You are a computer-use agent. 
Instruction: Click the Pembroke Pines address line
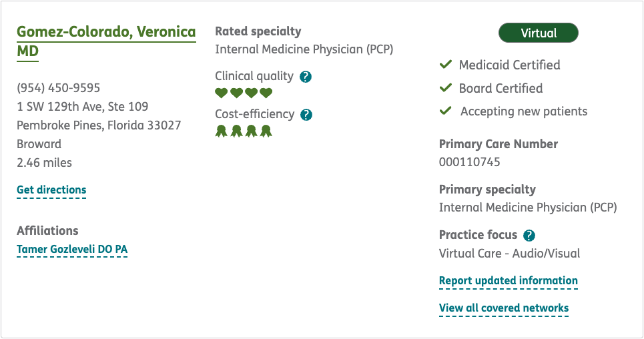(x=99, y=125)
